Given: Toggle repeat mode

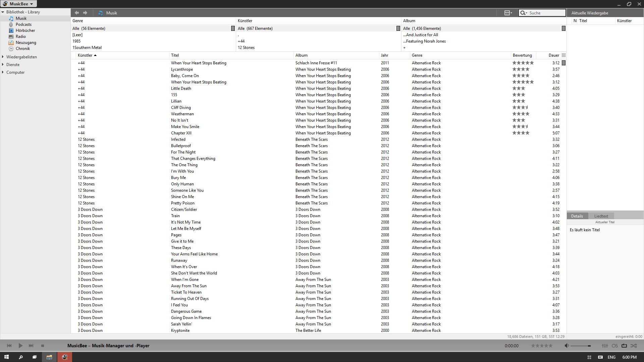Looking at the screenshot, I should 624,346.
